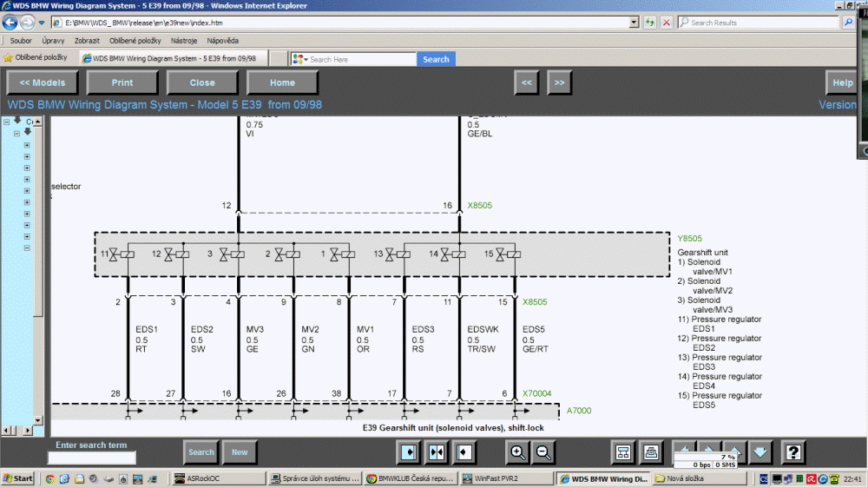This screenshot has height=488, width=868.
Task: Open the diagram overview hierarchy icon
Action: point(622,452)
